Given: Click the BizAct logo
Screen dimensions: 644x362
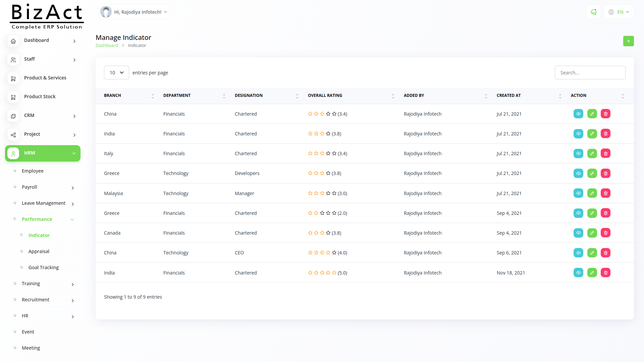Looking at the screenshot, I should pos(47,16).
